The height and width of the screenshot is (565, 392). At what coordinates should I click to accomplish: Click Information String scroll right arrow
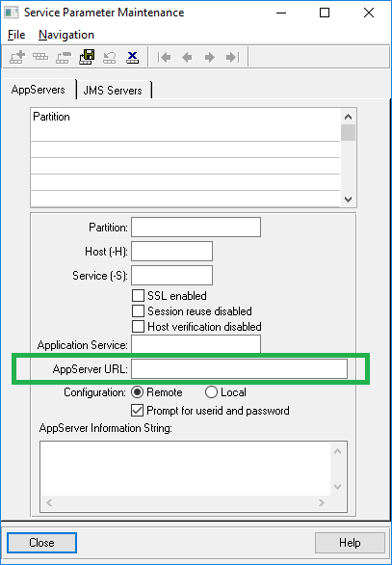coord(322,502)
